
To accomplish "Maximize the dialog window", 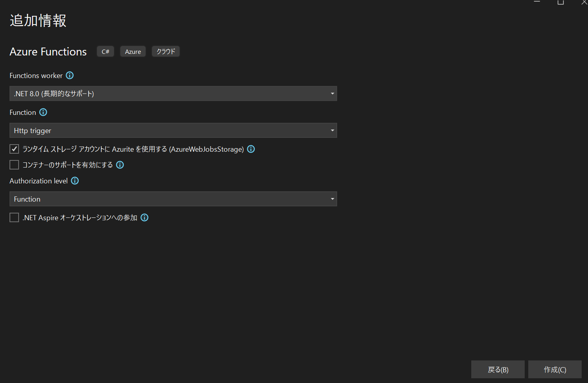I will point(560,2).
